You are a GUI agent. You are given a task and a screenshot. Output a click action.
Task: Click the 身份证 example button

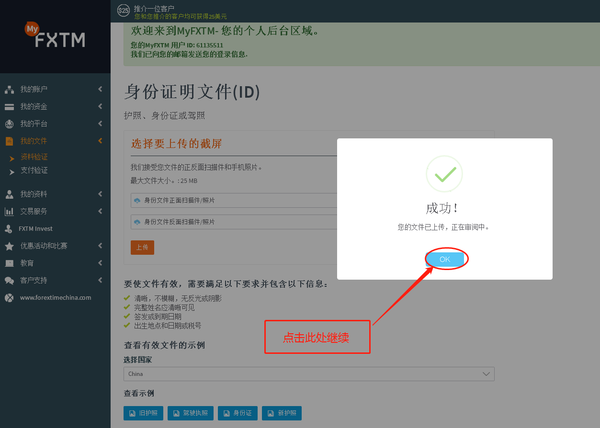coord(239,412)
